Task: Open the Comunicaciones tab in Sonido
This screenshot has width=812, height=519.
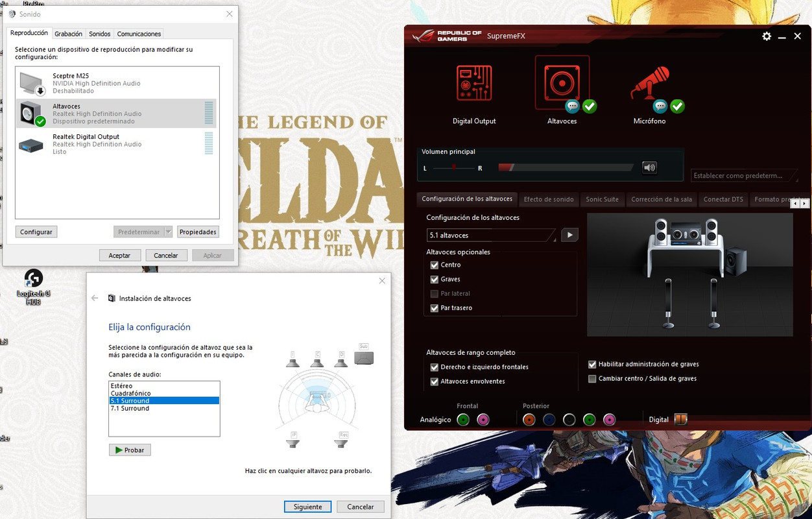Action: 139,34
